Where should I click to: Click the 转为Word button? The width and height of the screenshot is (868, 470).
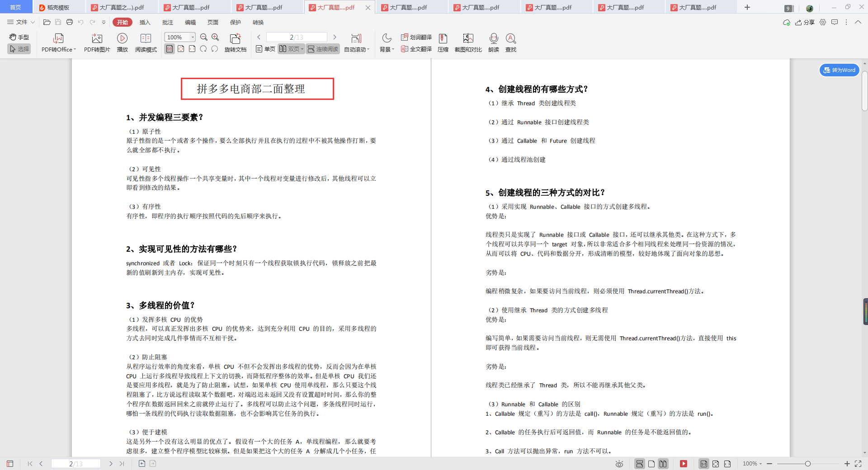pyautogui.click(x=839, y=70)
